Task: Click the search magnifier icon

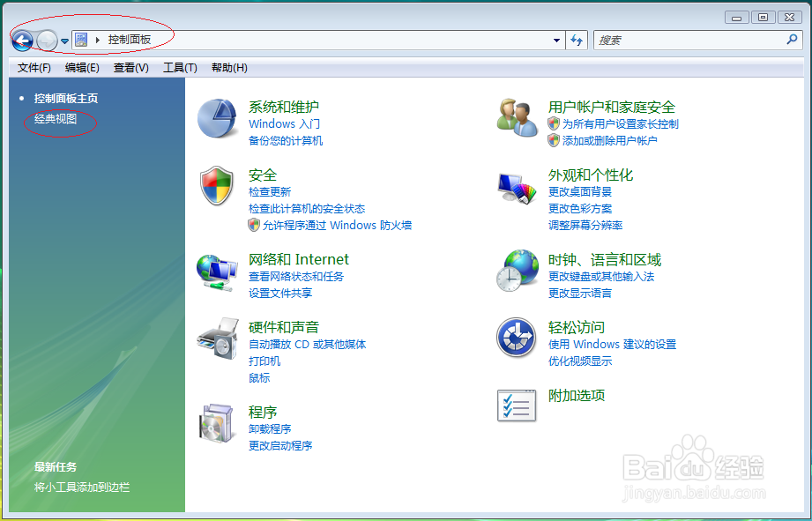Action: (792, 40)
